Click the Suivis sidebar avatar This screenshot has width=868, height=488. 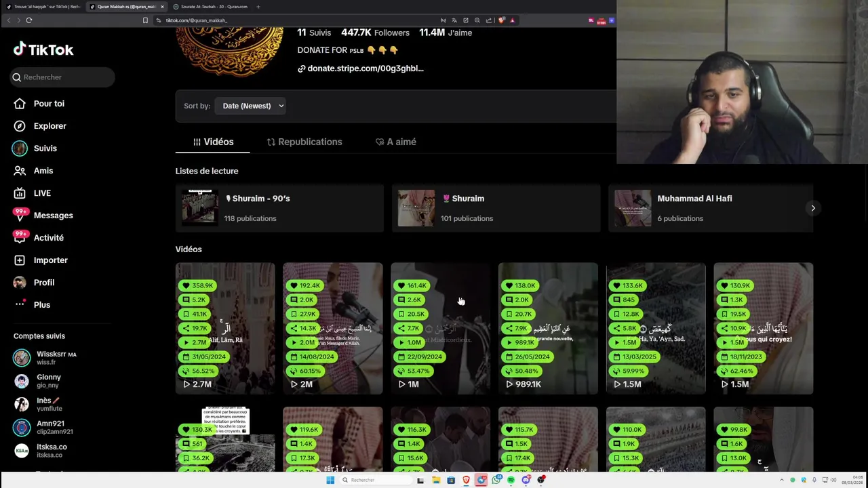pyautogui.click(x=20, y=148)
